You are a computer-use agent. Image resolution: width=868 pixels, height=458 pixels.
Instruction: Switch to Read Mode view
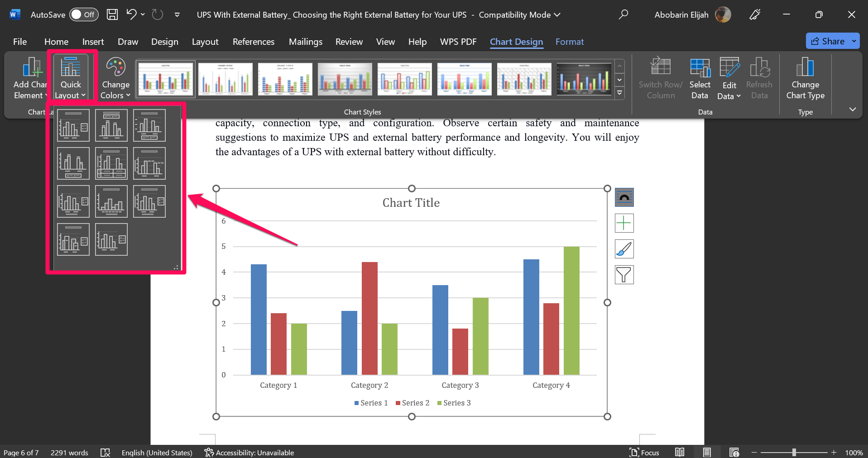pyautogui.click(x=680, y=452)
